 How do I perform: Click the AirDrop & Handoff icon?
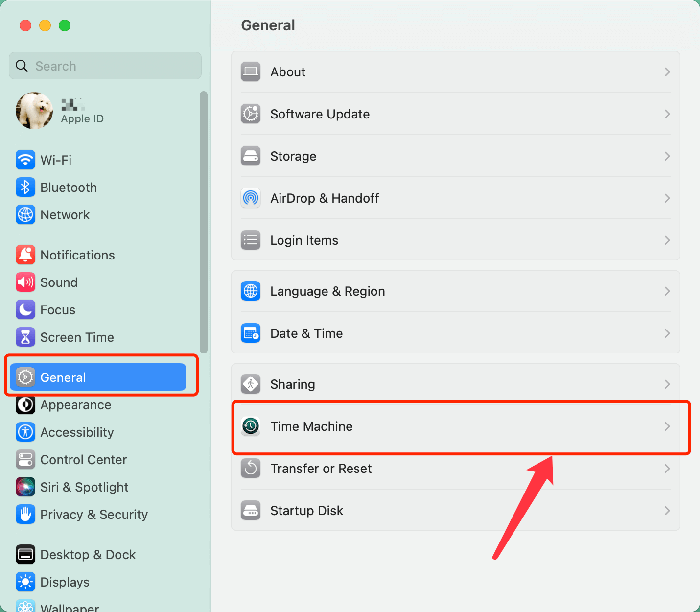pos(251,198)
